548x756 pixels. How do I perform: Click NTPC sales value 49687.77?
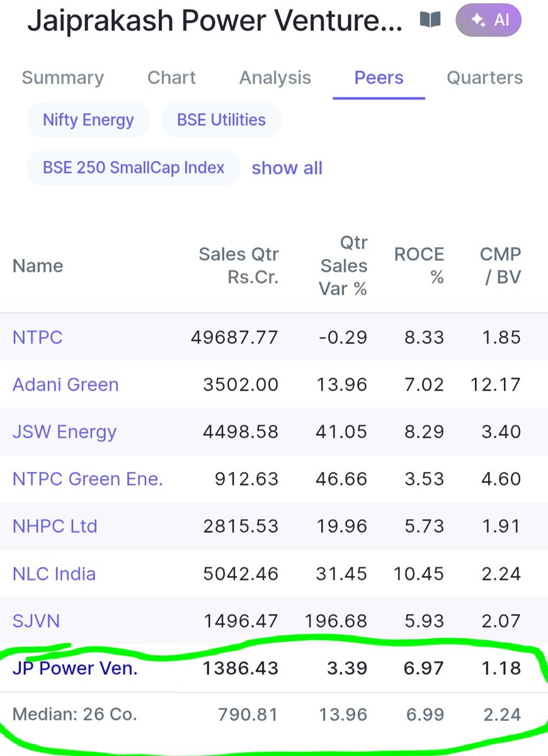tap(234, 337)
